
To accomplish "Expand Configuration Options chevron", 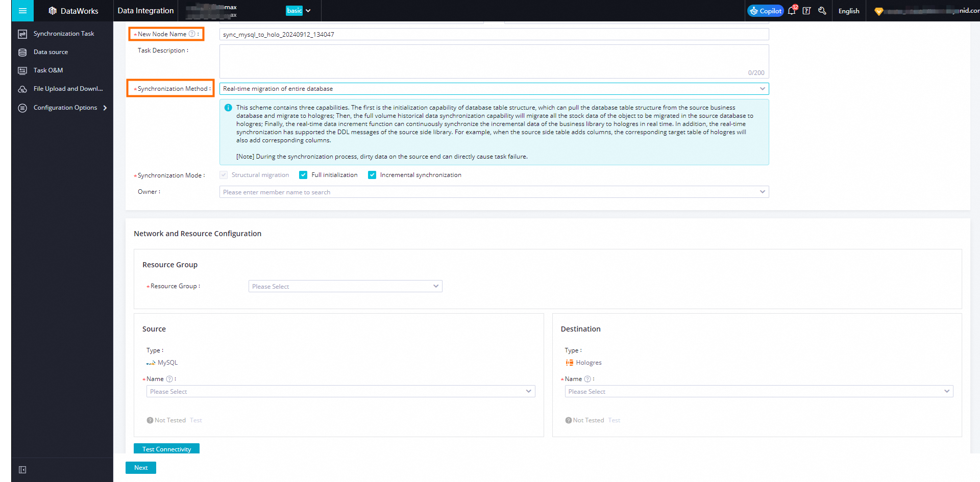I will 105,108.
